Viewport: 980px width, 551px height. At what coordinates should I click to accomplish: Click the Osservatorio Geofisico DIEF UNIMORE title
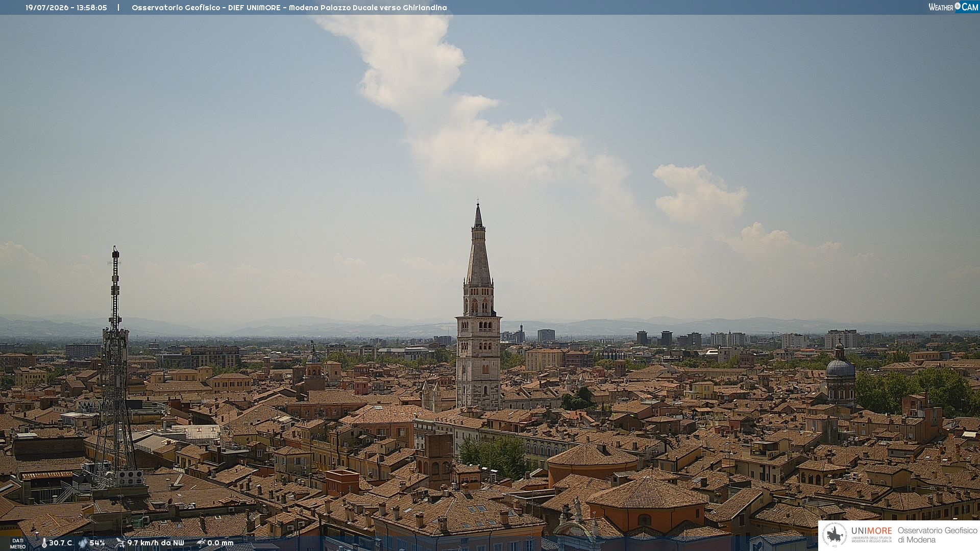click(289, 8)
